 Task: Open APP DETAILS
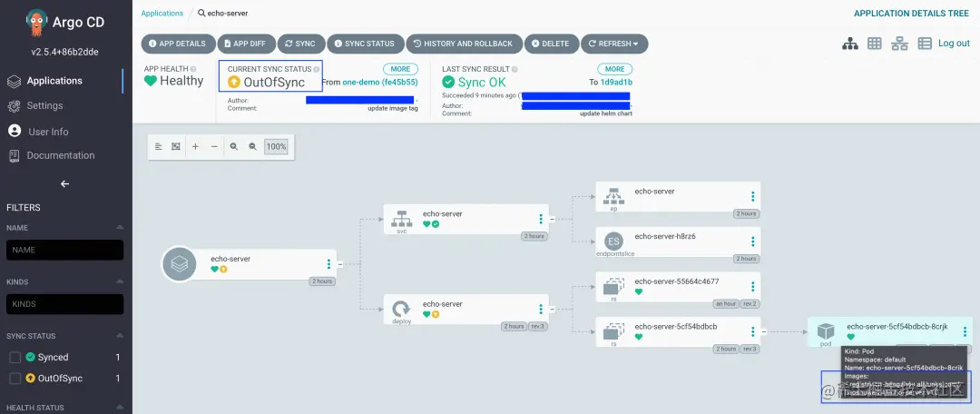coord(178,44)
